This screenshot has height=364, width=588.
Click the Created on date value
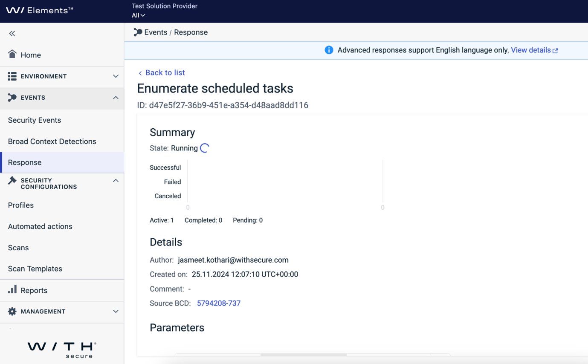[245, 274]
